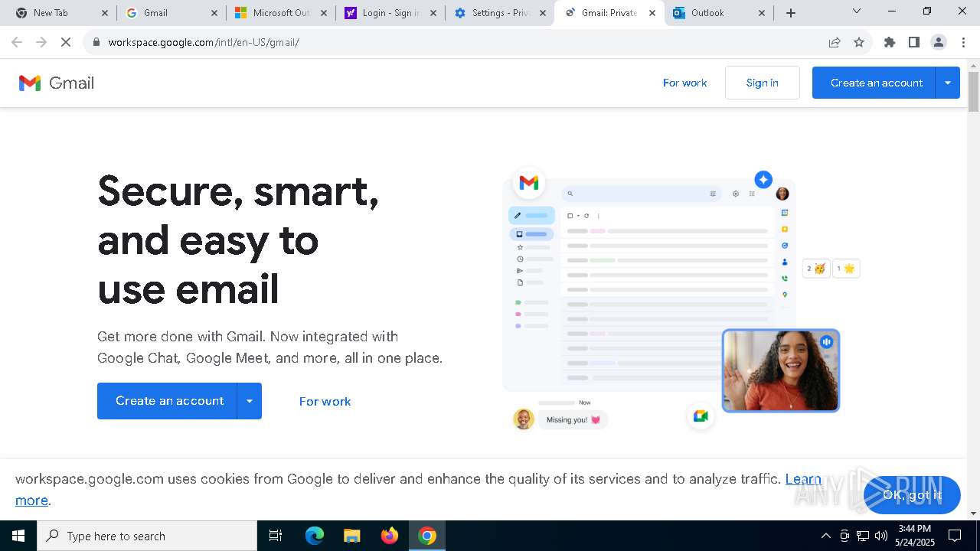Screen dimensions: 980x551
Task: Switch to Yahoo Login tab
Action: [390, 13]
